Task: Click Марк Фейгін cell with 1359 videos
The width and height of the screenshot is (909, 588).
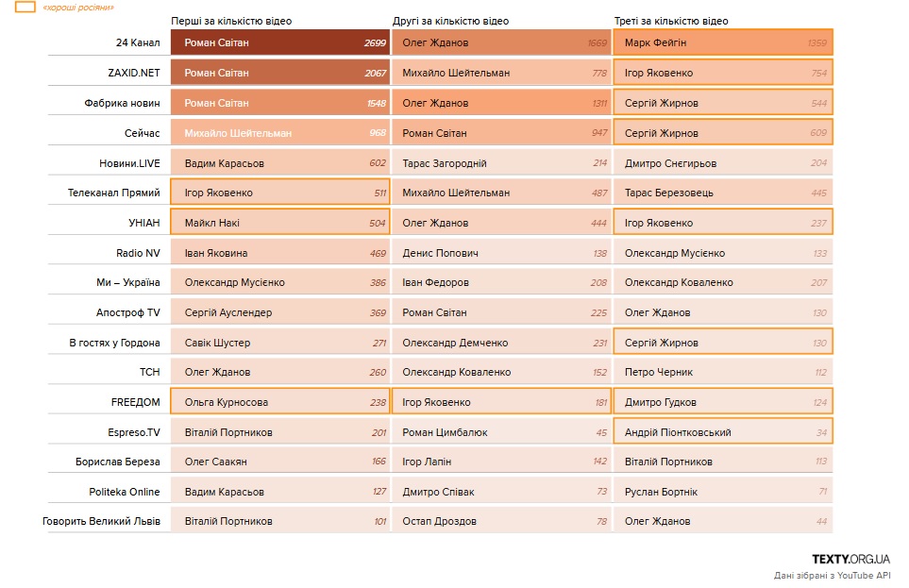Action: [723, 43]
